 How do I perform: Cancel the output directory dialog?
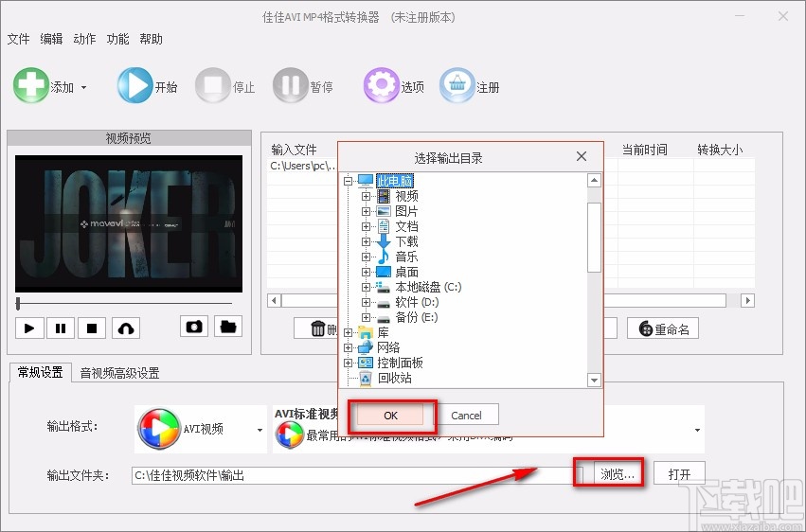pyautogui.click(x=466, y=416)
